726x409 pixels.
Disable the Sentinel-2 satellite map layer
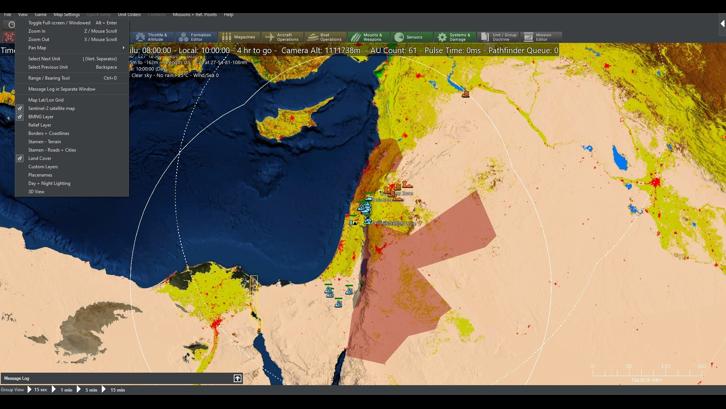(72, 108)
